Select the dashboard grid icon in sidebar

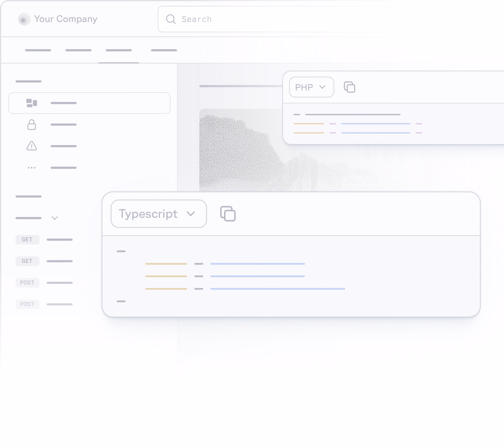pyautogui.click(x=32, y=103)
